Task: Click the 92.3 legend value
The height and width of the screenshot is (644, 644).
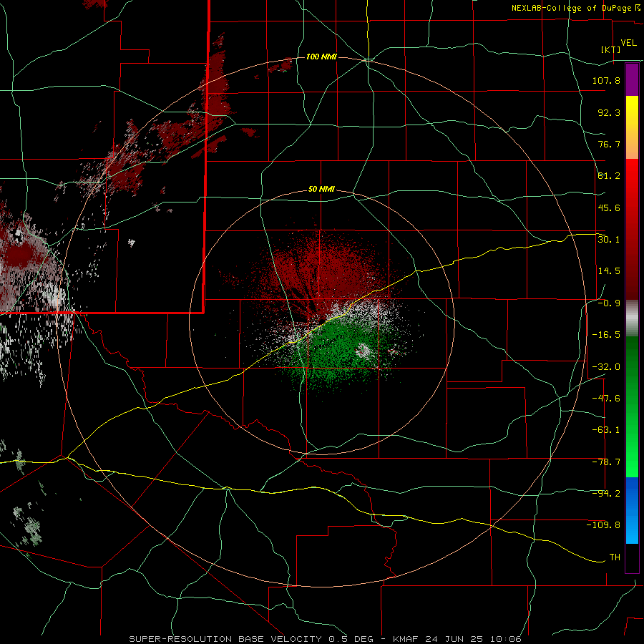Action: point(609,112)
